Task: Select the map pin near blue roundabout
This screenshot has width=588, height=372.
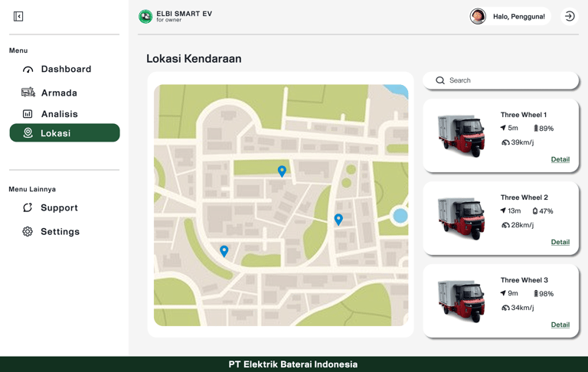Action: pos(338,220)
